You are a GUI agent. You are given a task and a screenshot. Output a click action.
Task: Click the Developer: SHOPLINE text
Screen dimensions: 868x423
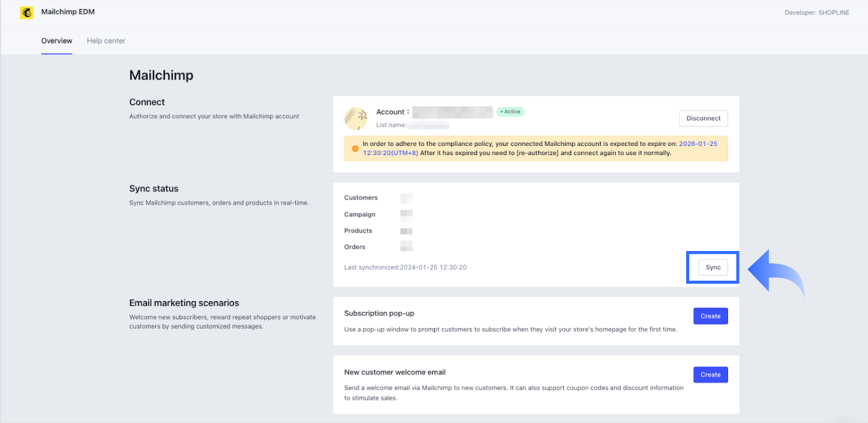tap(816, 12)
